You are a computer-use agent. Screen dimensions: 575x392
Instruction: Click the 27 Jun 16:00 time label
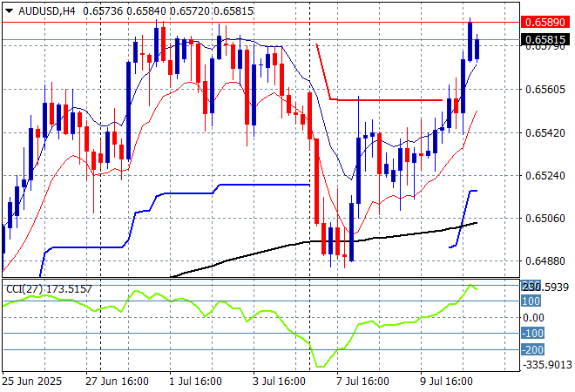tap(117, 382)
